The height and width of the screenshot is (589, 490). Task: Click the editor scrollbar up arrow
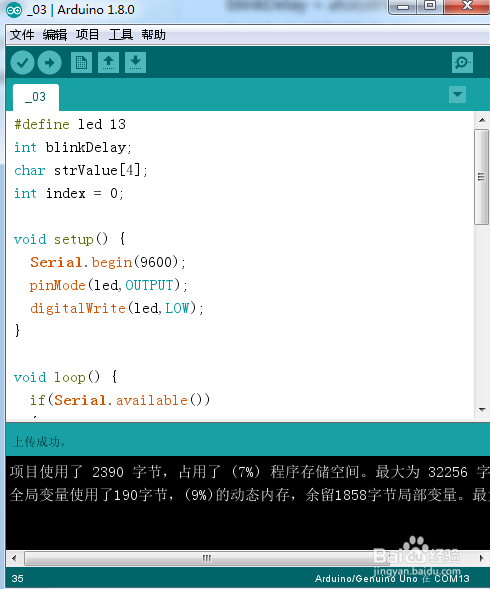pyautogui.click(x=482, y=120)
